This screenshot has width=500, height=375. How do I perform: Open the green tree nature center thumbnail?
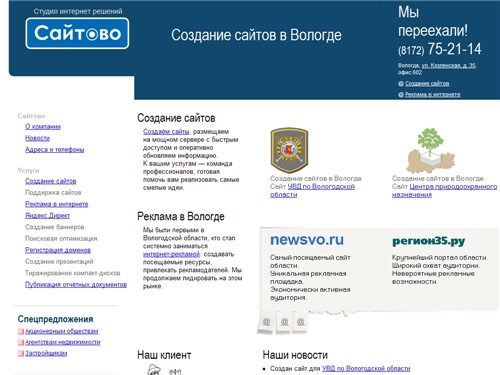(x=430, y=150)
